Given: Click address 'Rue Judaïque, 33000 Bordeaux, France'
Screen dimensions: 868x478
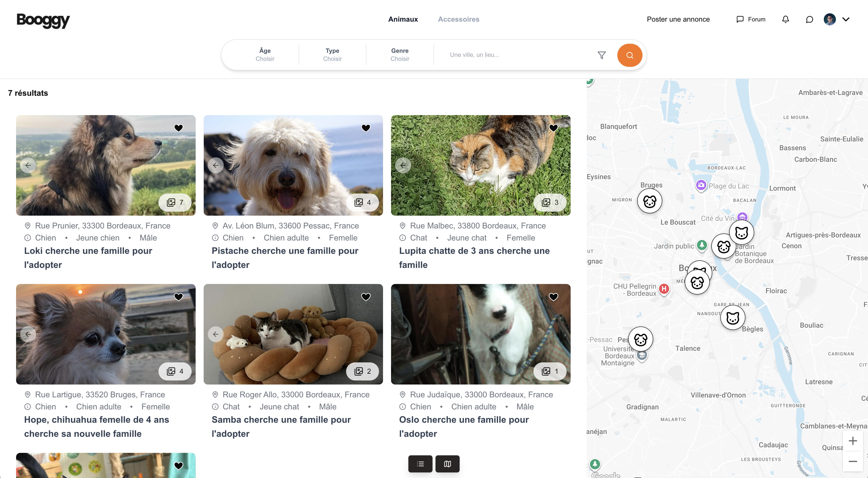Looking at the screenshot, I should click(481, 394).
